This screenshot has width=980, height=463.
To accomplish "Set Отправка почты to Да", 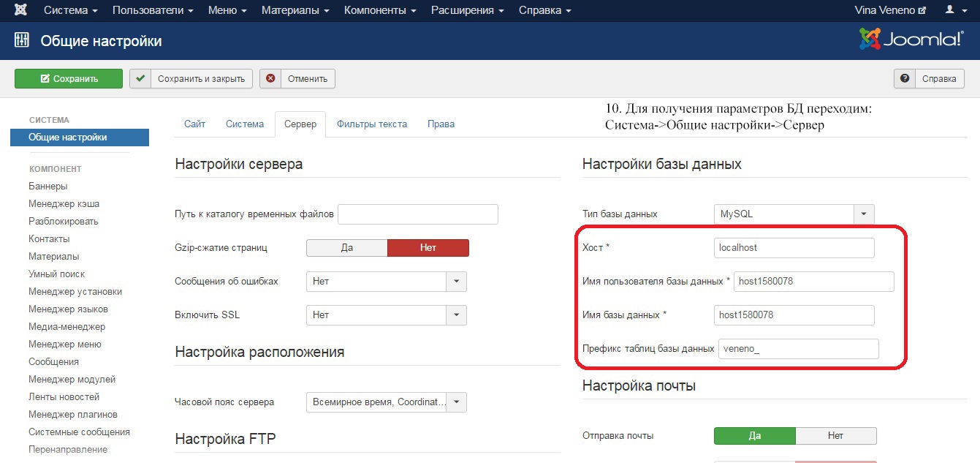I will tap(755, 436).
